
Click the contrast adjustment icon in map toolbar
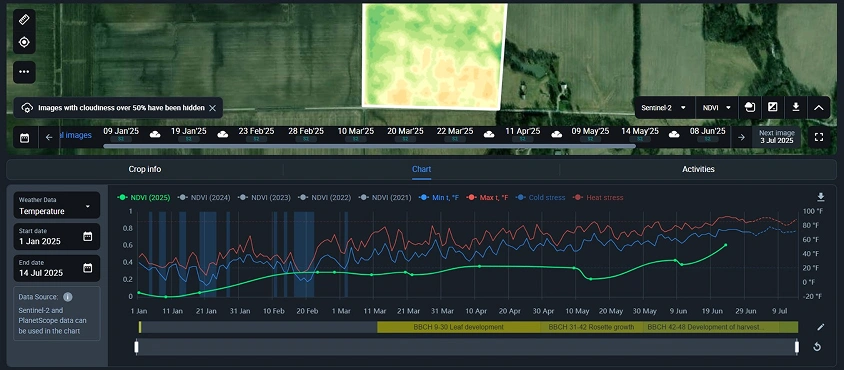coord(772,108)
